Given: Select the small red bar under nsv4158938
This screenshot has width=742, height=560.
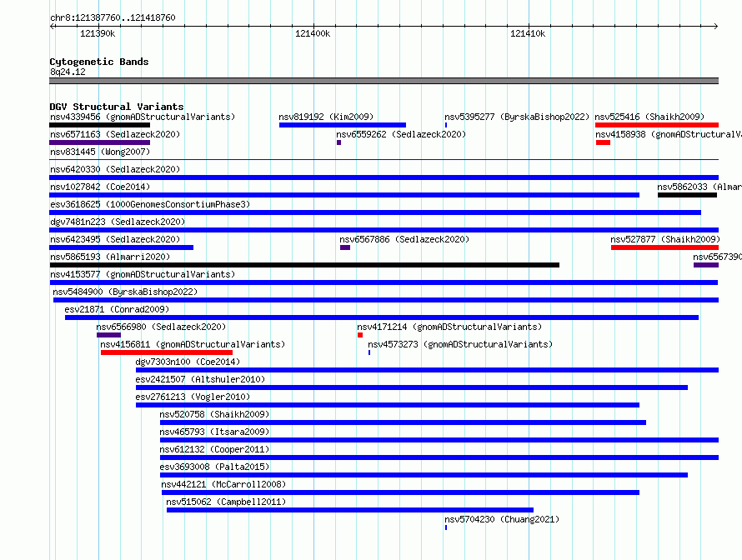Looking at the screenshot, I should (x=603, y=142).
